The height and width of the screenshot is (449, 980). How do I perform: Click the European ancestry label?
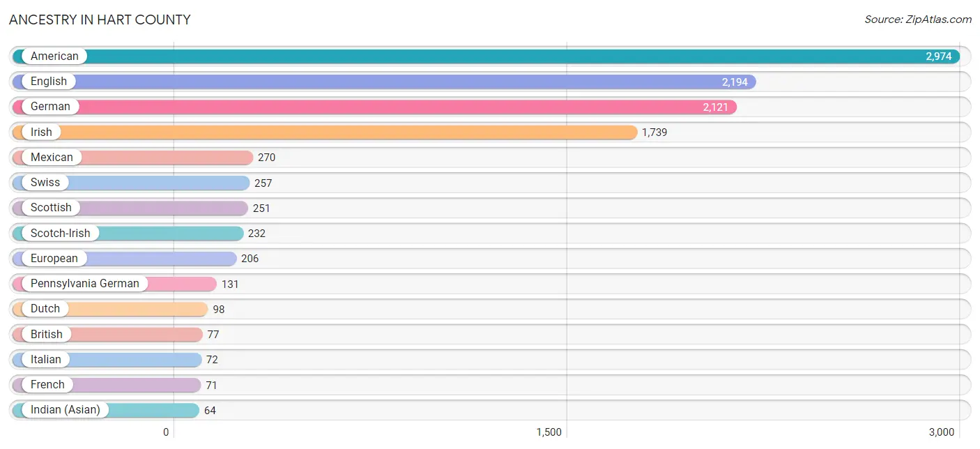54,259
